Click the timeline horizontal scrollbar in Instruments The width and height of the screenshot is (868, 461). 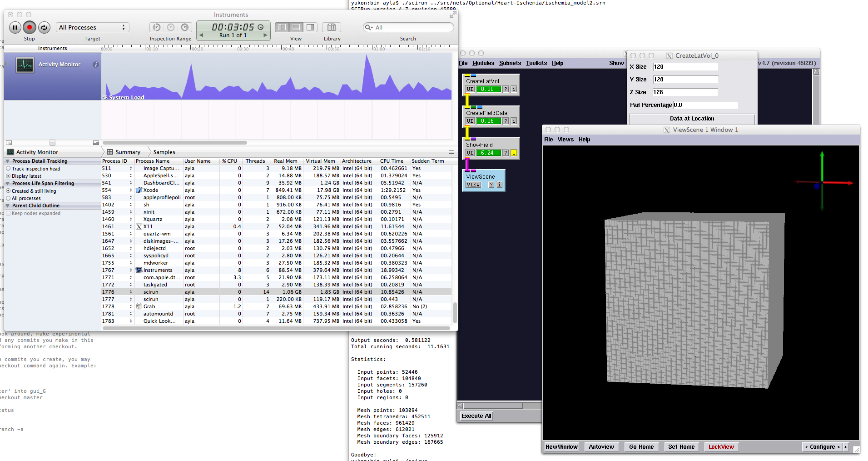click(175, 143)
